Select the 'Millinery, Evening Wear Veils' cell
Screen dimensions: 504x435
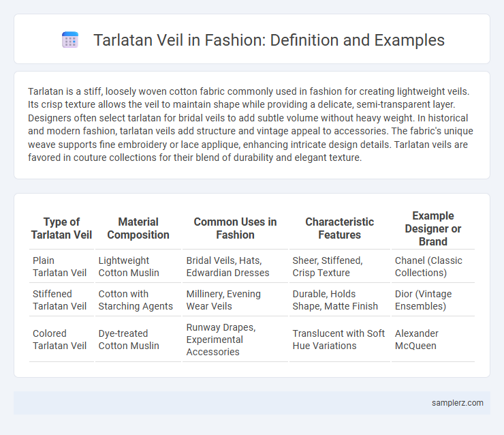pos(235,300)
